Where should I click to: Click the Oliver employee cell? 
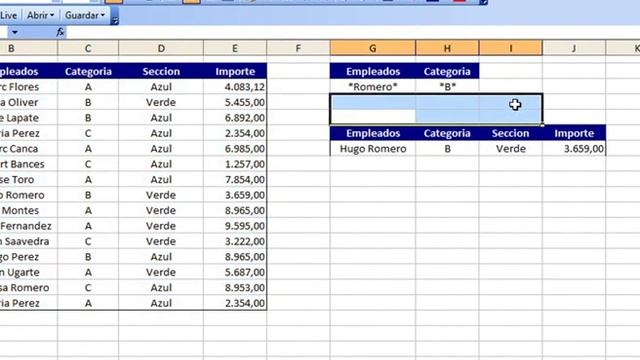tap(29, 102)
